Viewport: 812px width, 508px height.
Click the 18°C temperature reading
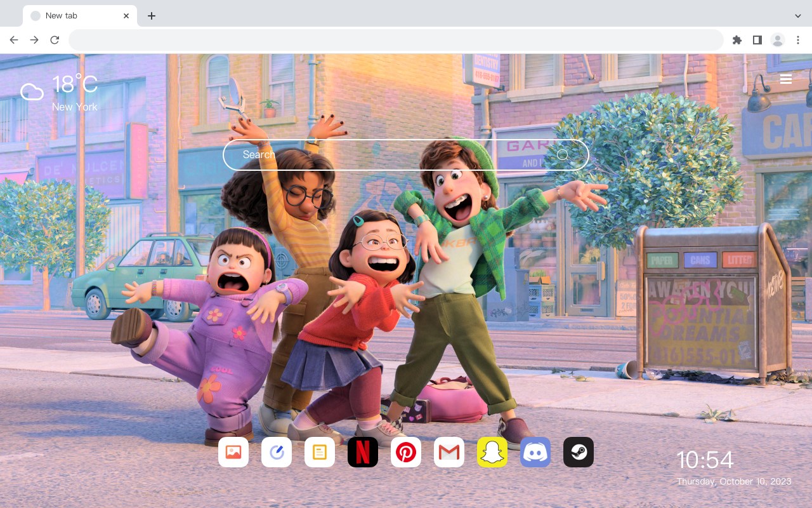pyautogui.click(x=75, y=84)
